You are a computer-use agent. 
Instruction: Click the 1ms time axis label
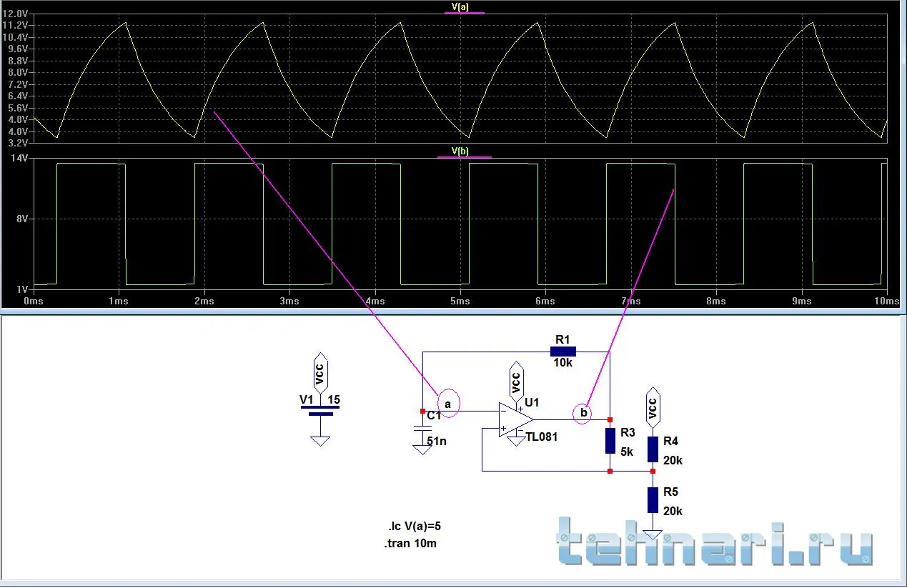coord(119,302)
